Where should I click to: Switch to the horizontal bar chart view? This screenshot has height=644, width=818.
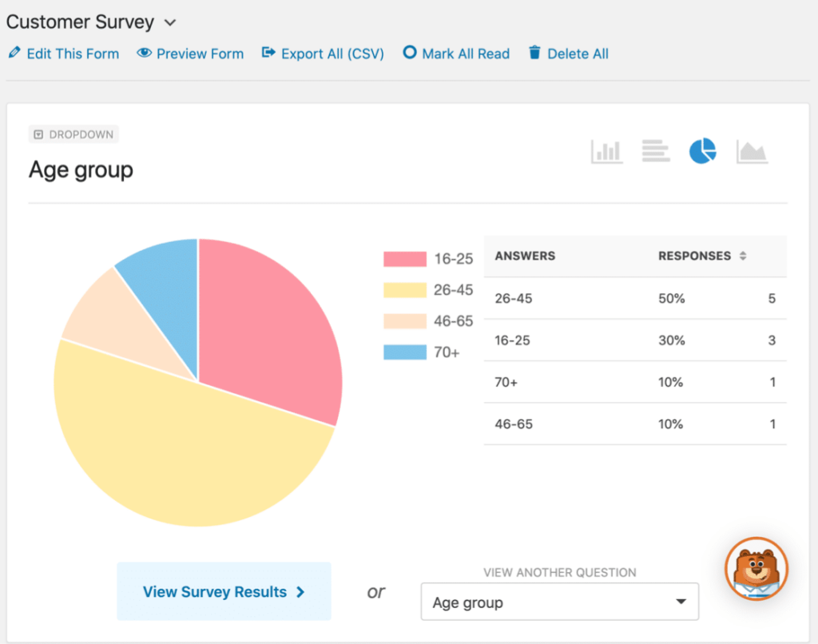click(655, 150)
